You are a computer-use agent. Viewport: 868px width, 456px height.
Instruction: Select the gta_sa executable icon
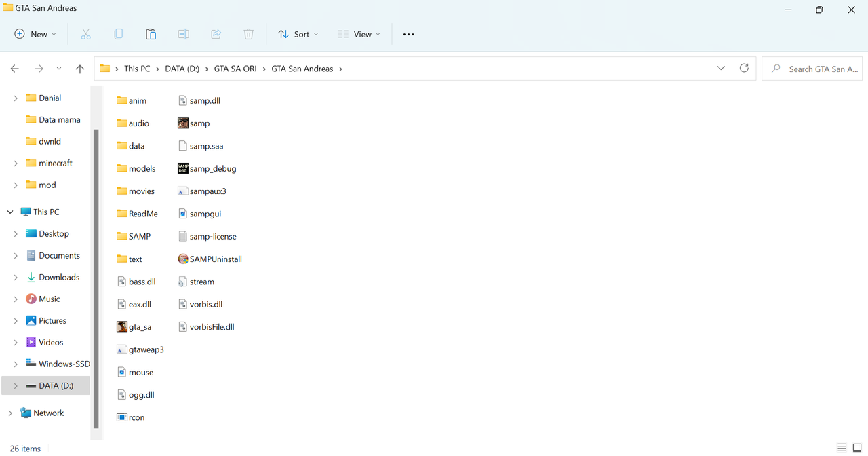[x=122, y=326]
